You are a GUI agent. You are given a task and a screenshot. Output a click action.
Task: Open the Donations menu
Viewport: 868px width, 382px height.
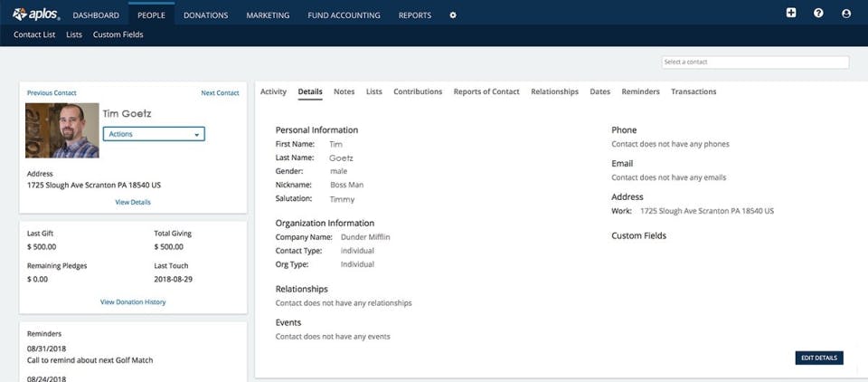tap(206, 15)
